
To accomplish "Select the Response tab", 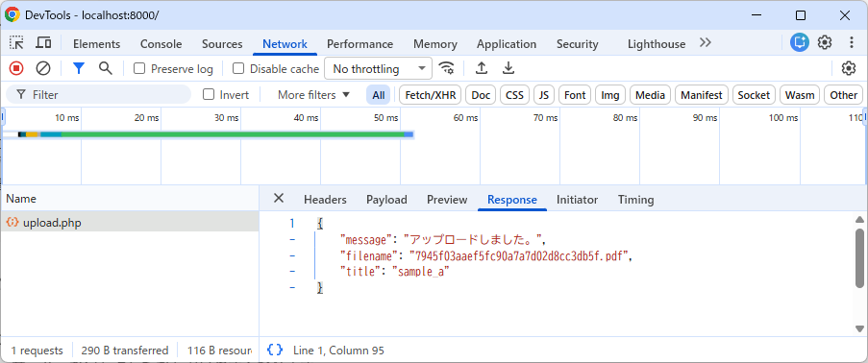I will pos(512,200).
